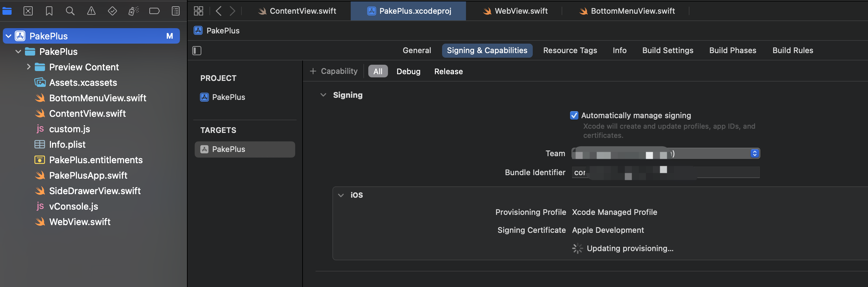This screenshot has height=287, width=868.
Task: Open the Project navigator folder icon
Action: click(7, 11)
